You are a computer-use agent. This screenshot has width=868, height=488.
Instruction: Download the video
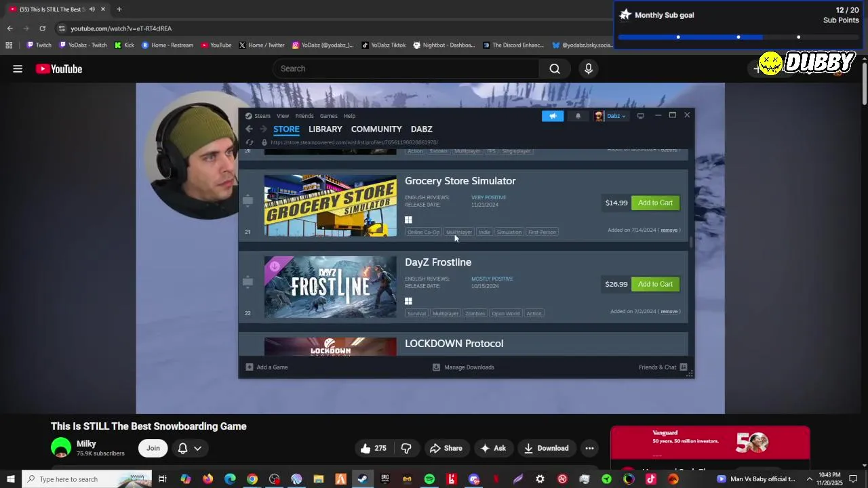[x=545, y=448]
